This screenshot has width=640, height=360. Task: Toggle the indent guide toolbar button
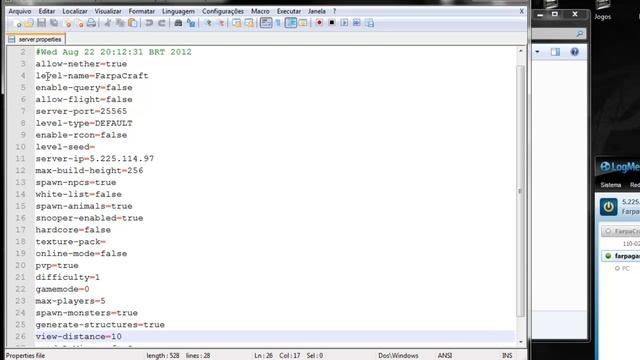pyautogui.click(x=291, y=23)
